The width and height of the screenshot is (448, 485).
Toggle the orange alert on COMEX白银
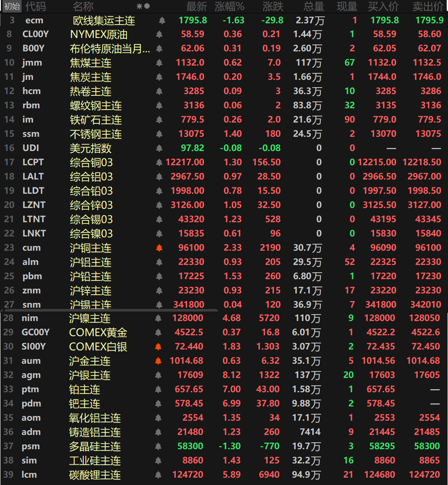tap(159, 347)
